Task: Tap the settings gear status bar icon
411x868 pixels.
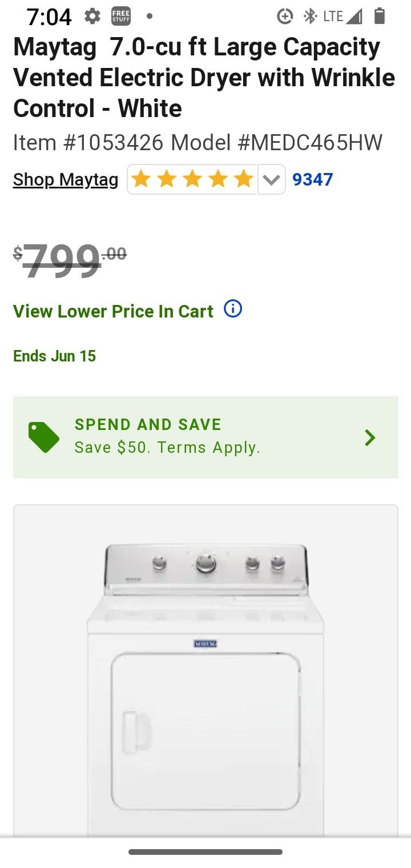Action: [x=92, y=16]
